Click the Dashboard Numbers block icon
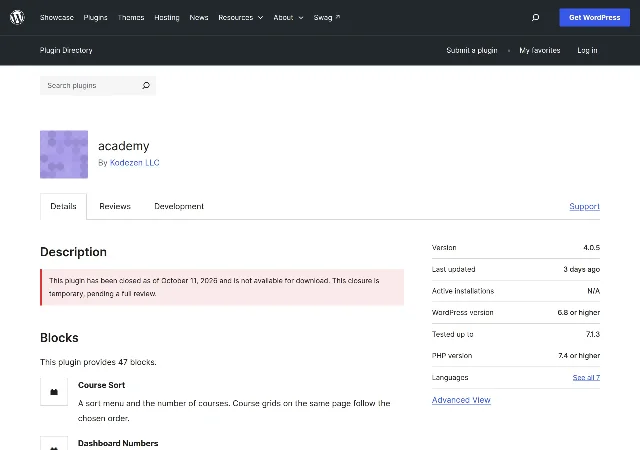The width and height of the screenshot is (640, 450). (x=54, y=443)
